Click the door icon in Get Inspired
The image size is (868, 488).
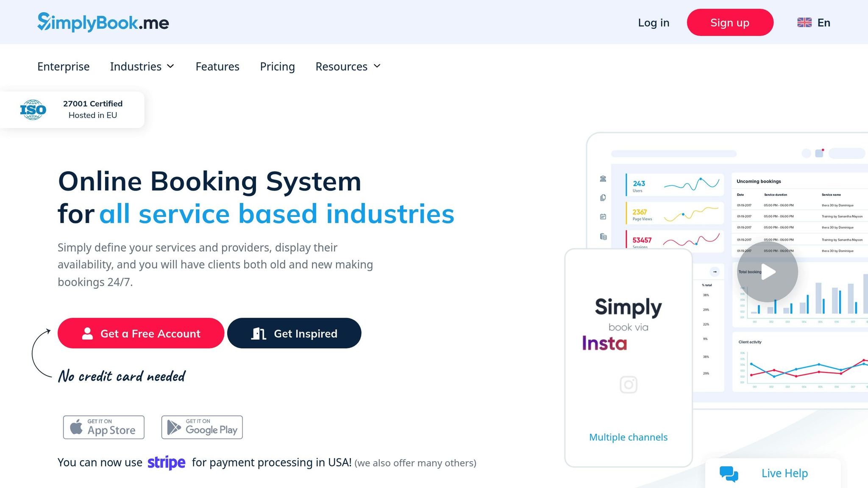pos(259,333)
